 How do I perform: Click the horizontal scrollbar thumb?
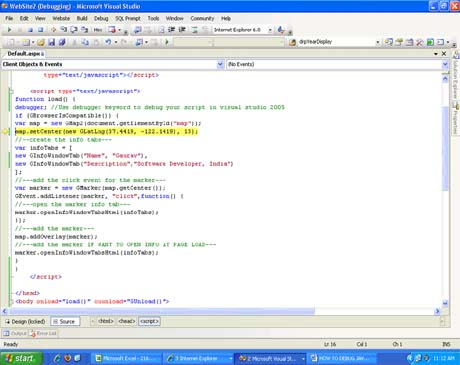(161, 311)
